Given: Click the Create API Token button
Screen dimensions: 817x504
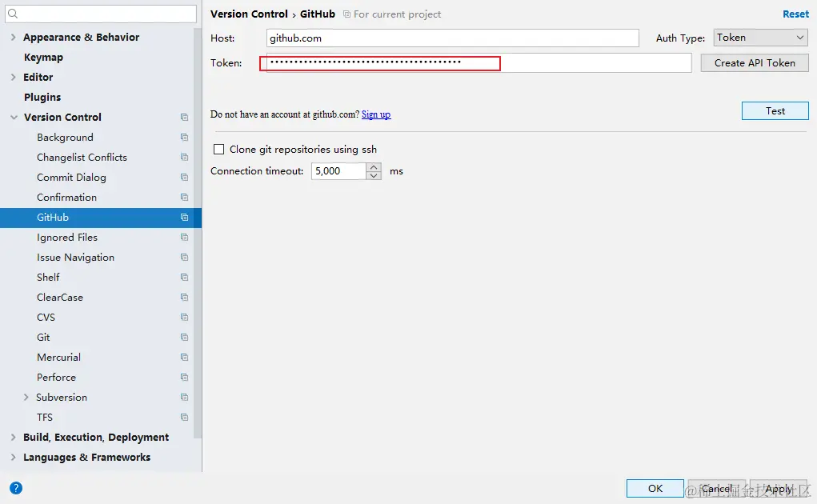Looking at the screenshot, I should point(755,63).
